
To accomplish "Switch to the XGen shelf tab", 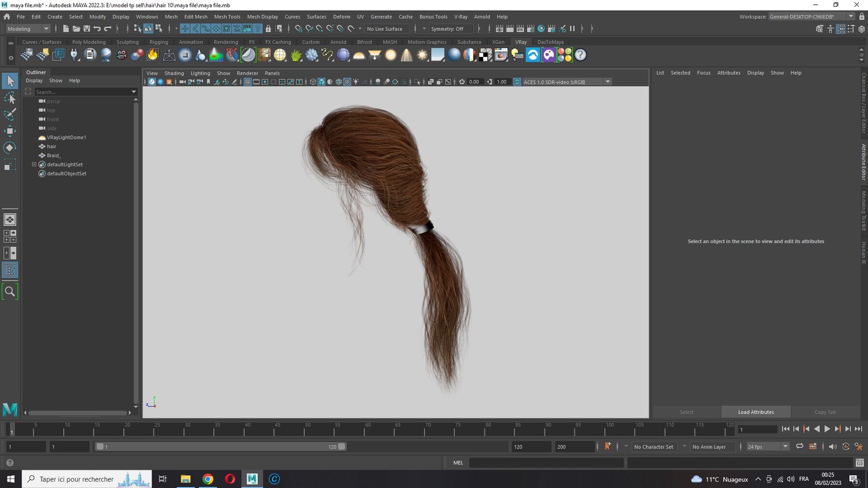I will [x=498, y=42].
